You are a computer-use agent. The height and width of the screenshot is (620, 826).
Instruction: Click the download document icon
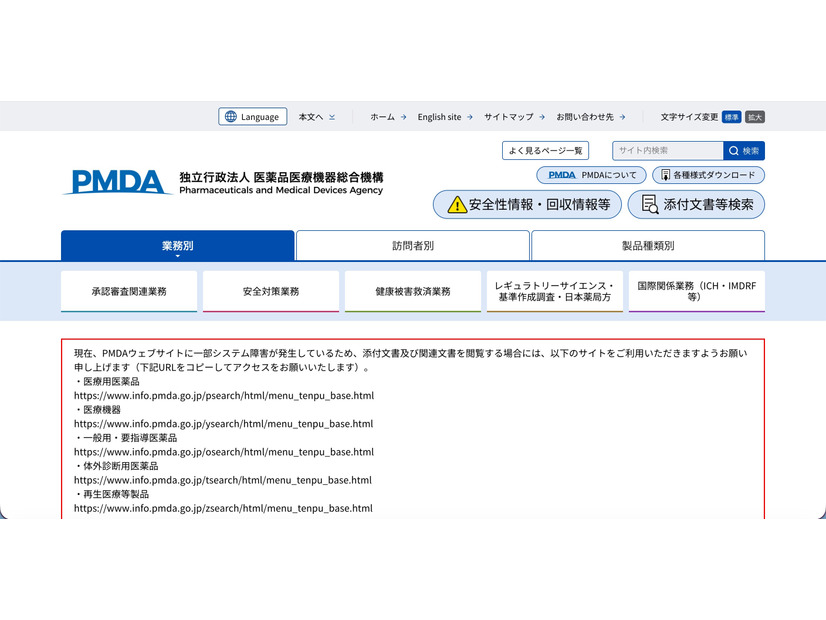click(x=665, y=175)
